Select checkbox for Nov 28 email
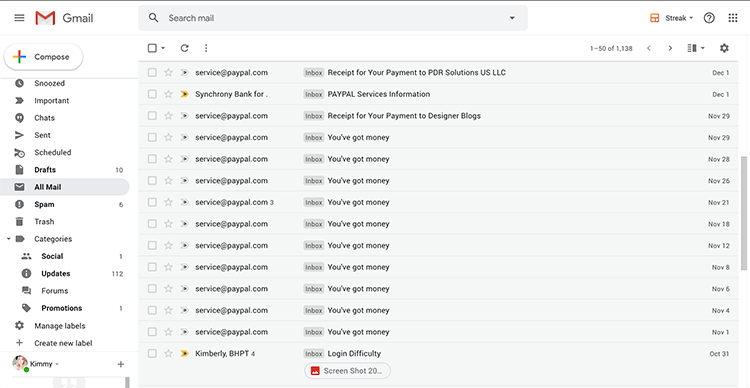 tap(152, 159)
